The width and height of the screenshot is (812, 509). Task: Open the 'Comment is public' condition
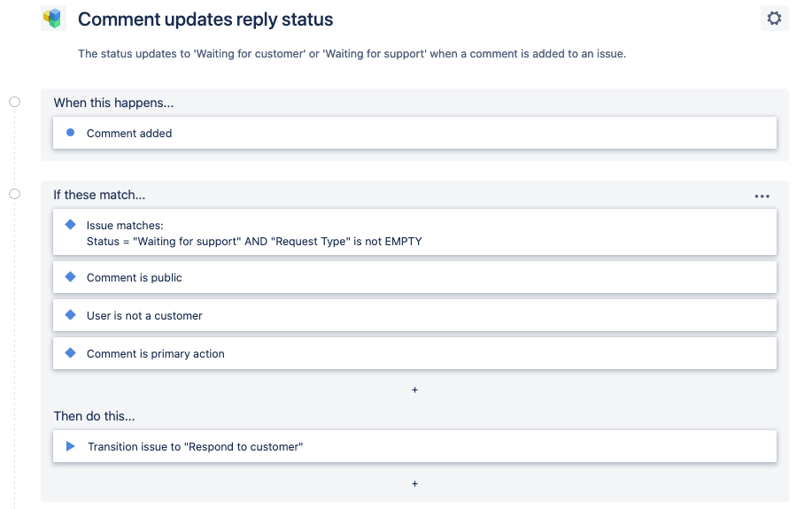click(x=414, y=277)
